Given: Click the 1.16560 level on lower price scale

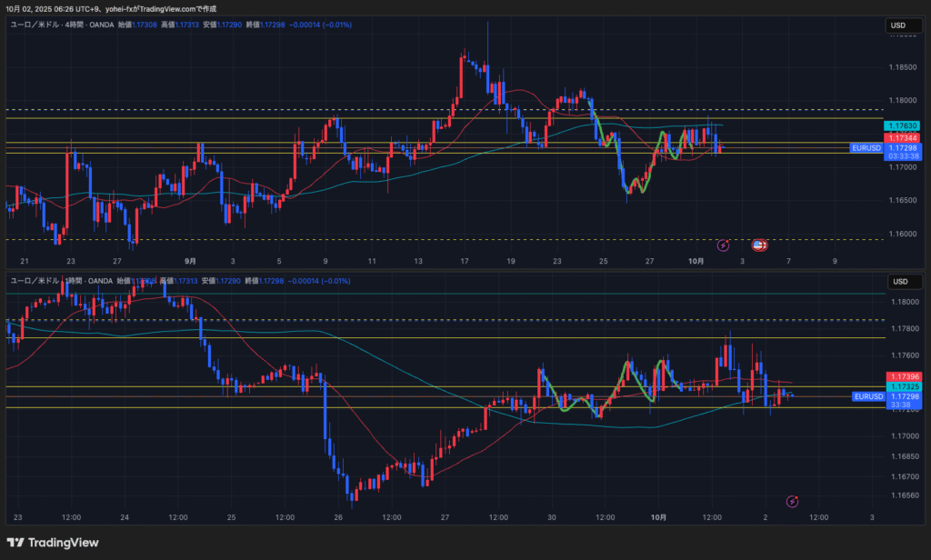Looking at the screenshot, I should coord(903,495).
